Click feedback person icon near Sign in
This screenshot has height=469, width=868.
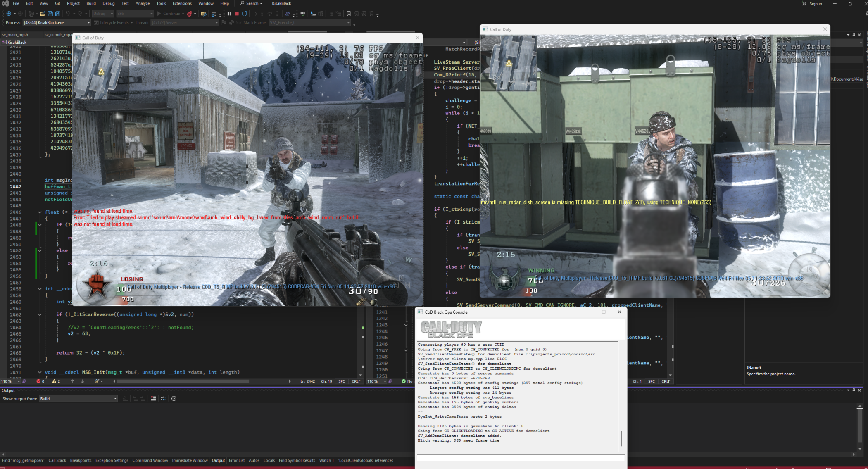[804, 4]
